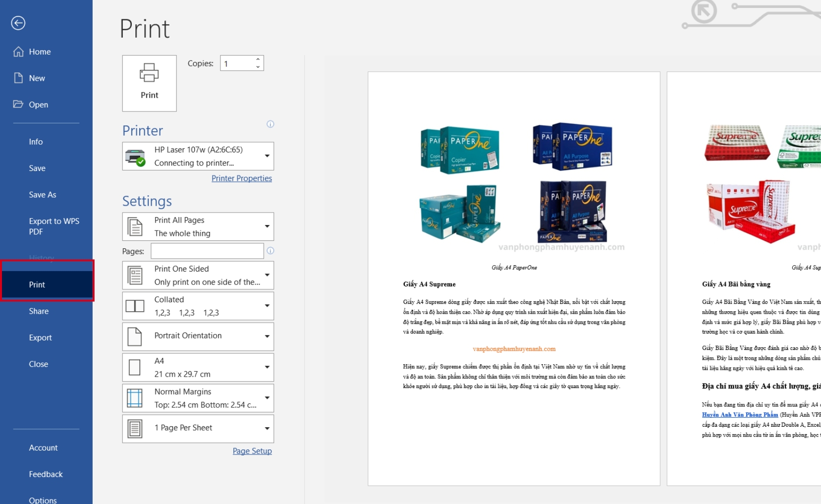821x504 pixels.
Task: Click the Huyền Anh Văn Phòng Phẩm hyperlink
Action: coord(740,415)
